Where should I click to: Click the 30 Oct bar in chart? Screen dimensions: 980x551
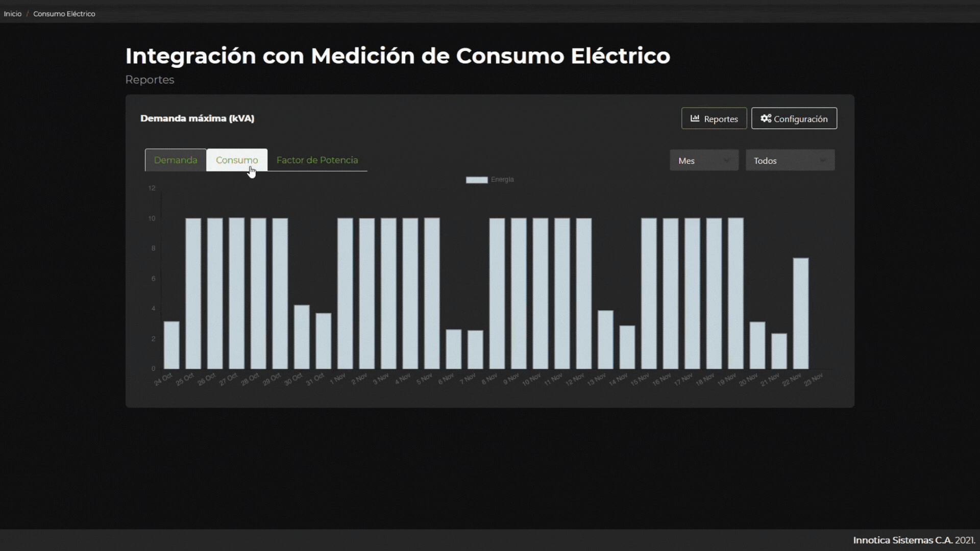(x=302, y=337)
